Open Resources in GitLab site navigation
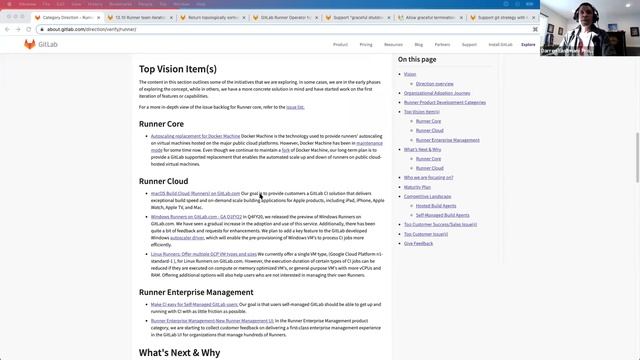The width and height of the screenshot is (640, 360). point(393,44)
